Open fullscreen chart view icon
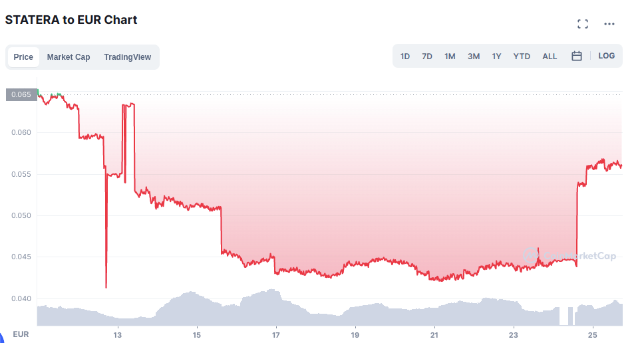The image size is (644, 343). pos(582,24)
